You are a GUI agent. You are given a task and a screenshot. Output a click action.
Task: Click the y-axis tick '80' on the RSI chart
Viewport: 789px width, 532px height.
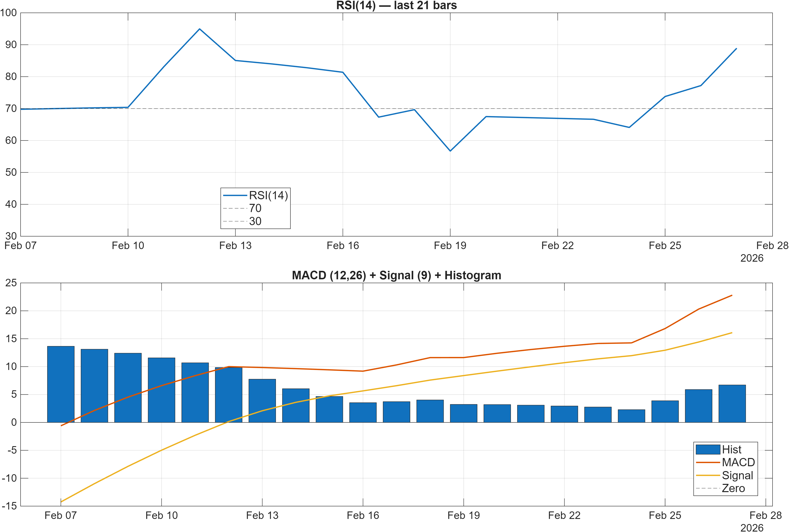point(11,77)
